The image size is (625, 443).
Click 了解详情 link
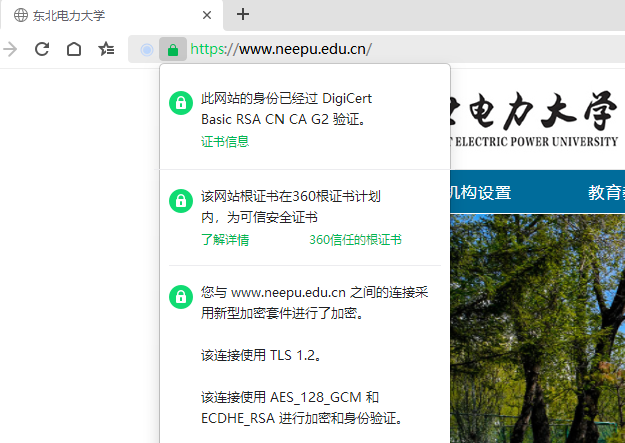[225, 240]
